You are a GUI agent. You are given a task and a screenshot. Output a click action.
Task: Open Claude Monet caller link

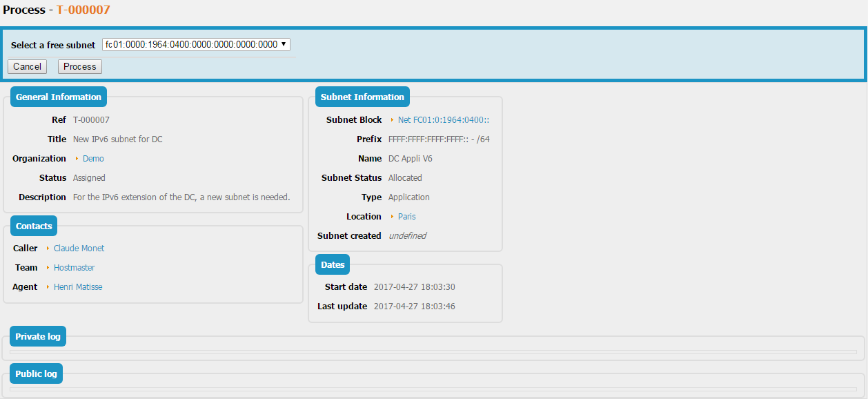[x=79, y=249]
